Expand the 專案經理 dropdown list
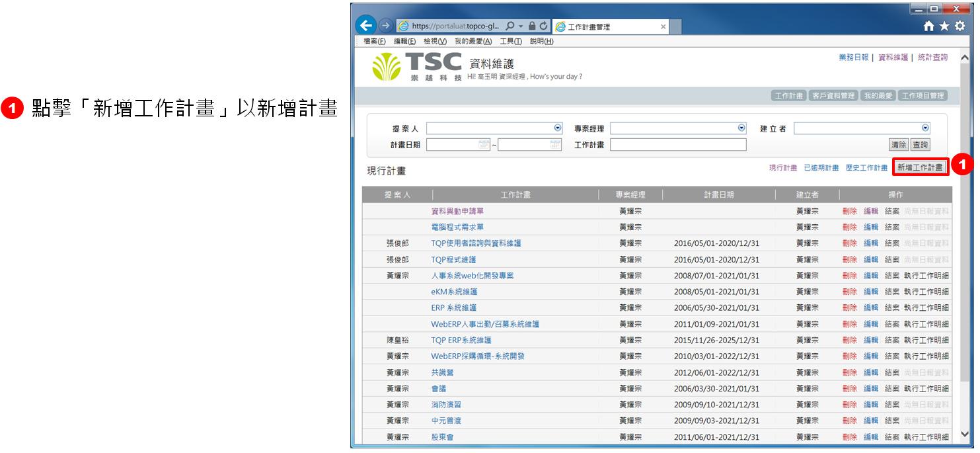Viewport: 980px width, 453px height. [741, 128]
